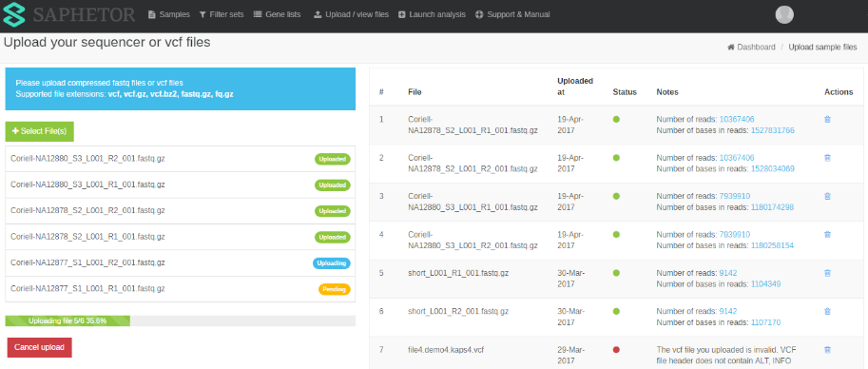Click the Notes column header
868x369 pixels.
pyautogui.click(x=667, y=92)
